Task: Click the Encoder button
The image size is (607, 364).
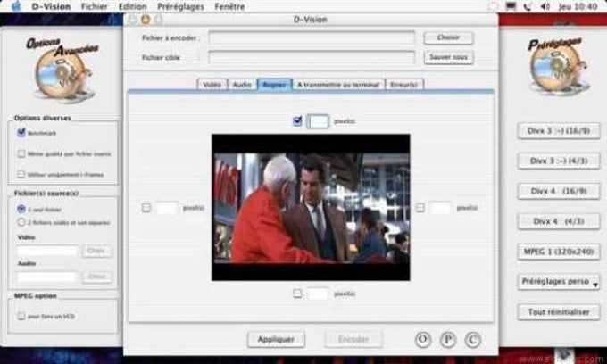Action: click(353, 339)
